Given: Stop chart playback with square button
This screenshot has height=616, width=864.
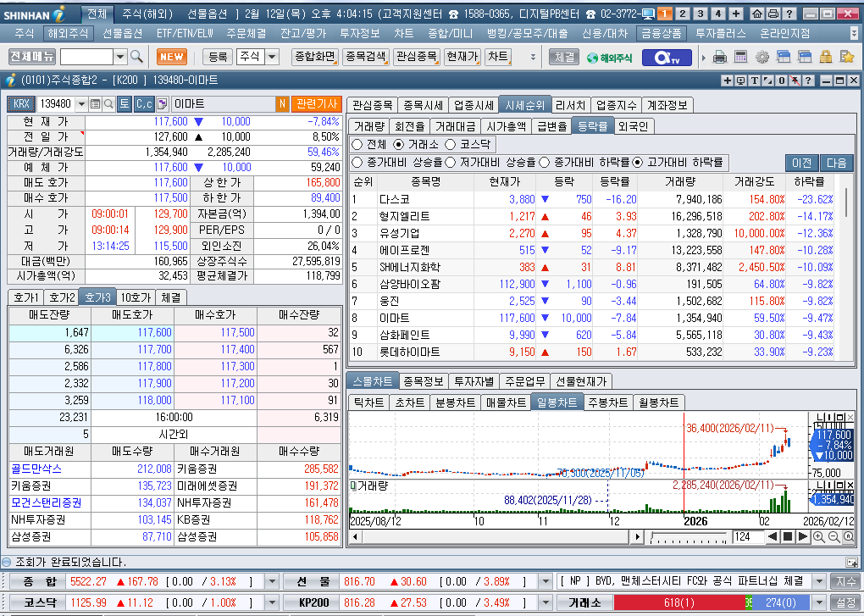Looking at the screenshot, I should coord(788,536).
